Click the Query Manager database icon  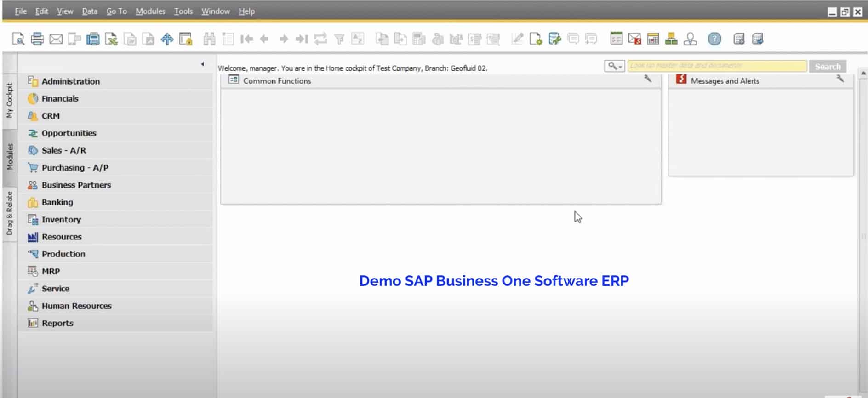555,39
